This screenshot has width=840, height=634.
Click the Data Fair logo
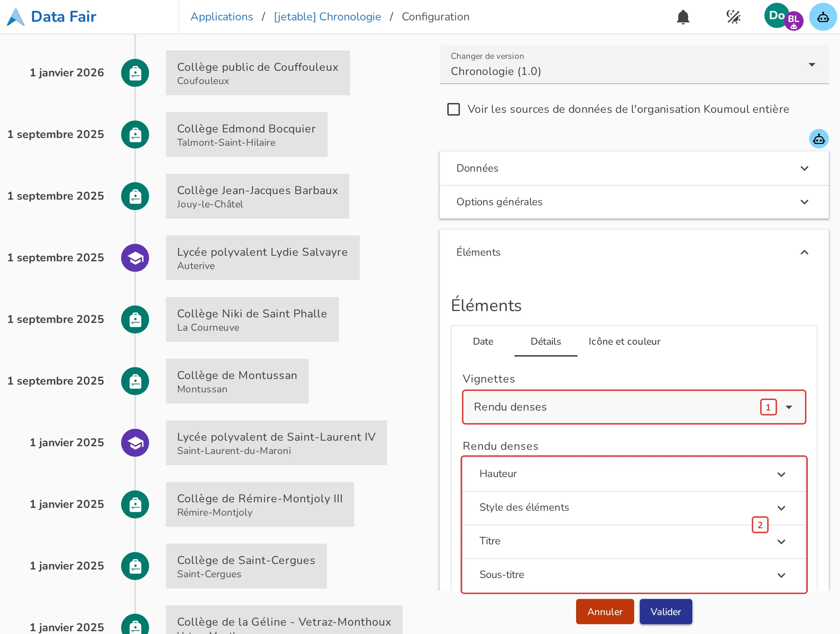coord(15,17)
